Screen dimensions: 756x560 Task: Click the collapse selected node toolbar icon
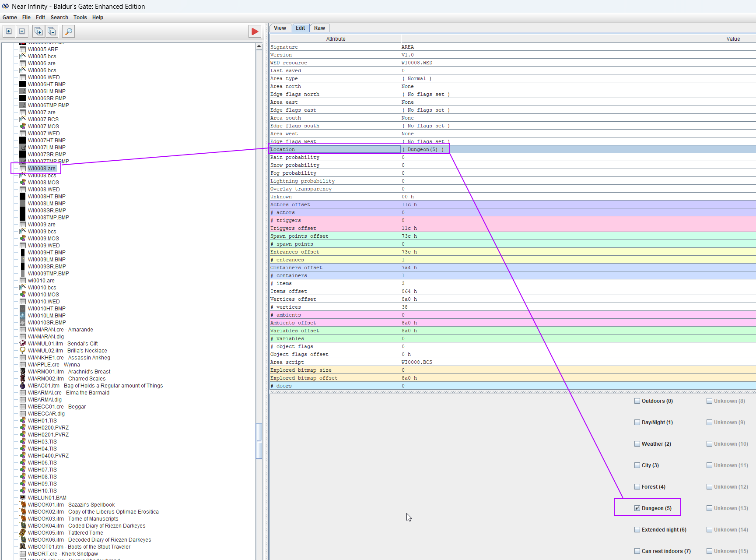click(x=22, y=31)
